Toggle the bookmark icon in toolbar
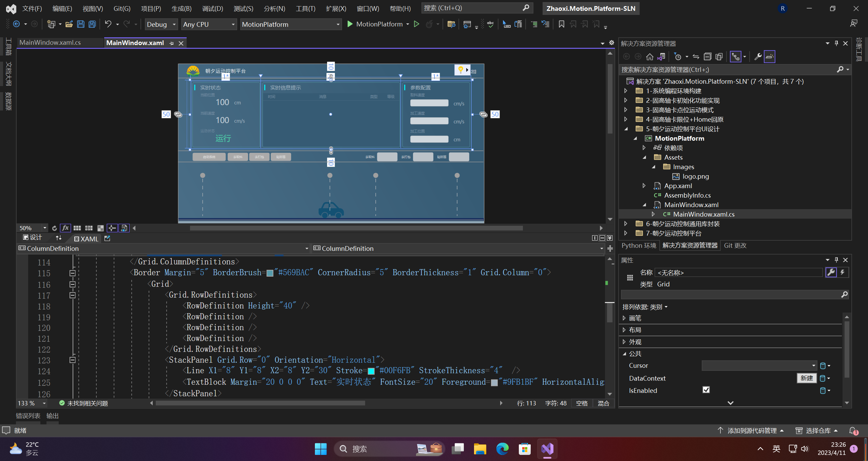 coord(561,24)
